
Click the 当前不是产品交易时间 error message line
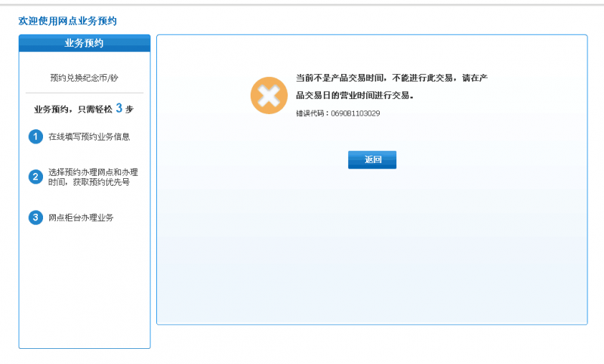393,78
